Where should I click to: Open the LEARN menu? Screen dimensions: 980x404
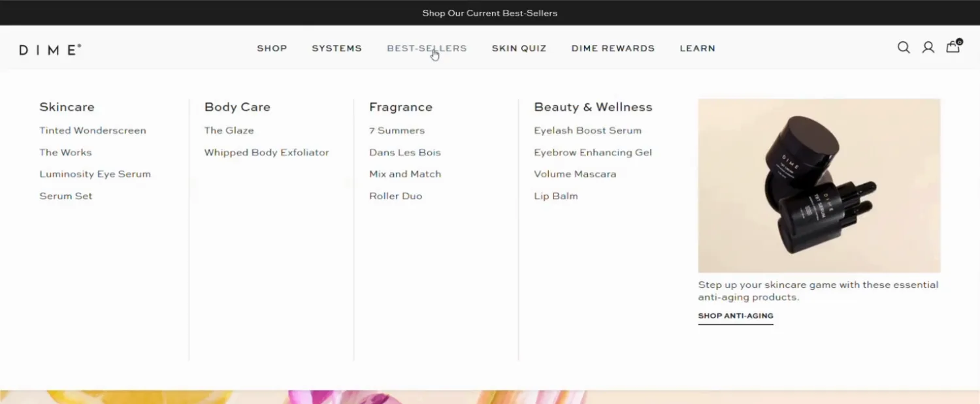[x=697, y=48]
